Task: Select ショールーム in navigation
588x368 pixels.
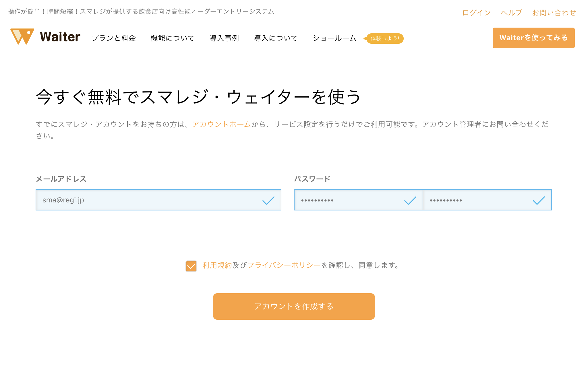Action: tap(334, 38)
